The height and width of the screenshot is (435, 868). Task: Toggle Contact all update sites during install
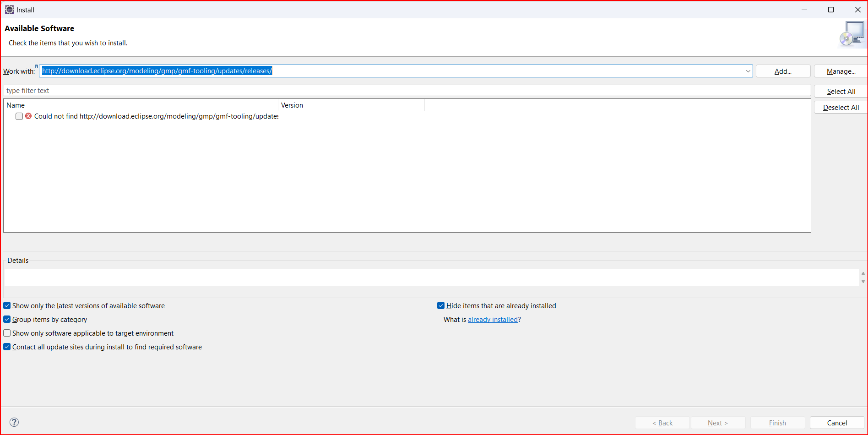[7, 347]
